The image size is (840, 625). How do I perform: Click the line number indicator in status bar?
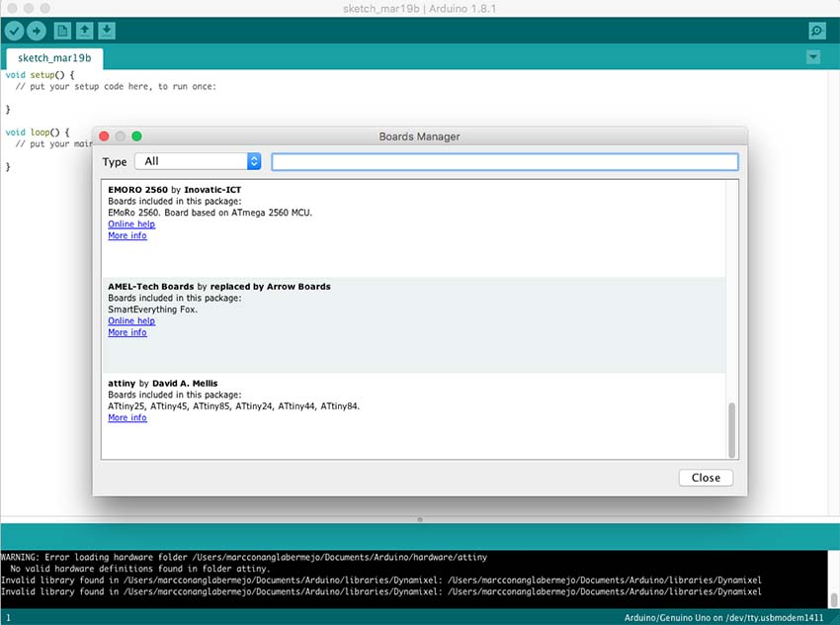pos(8,618)
